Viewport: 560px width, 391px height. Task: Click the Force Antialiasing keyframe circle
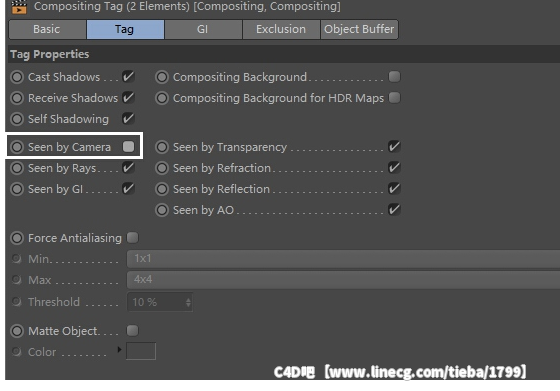pos(17,238)
